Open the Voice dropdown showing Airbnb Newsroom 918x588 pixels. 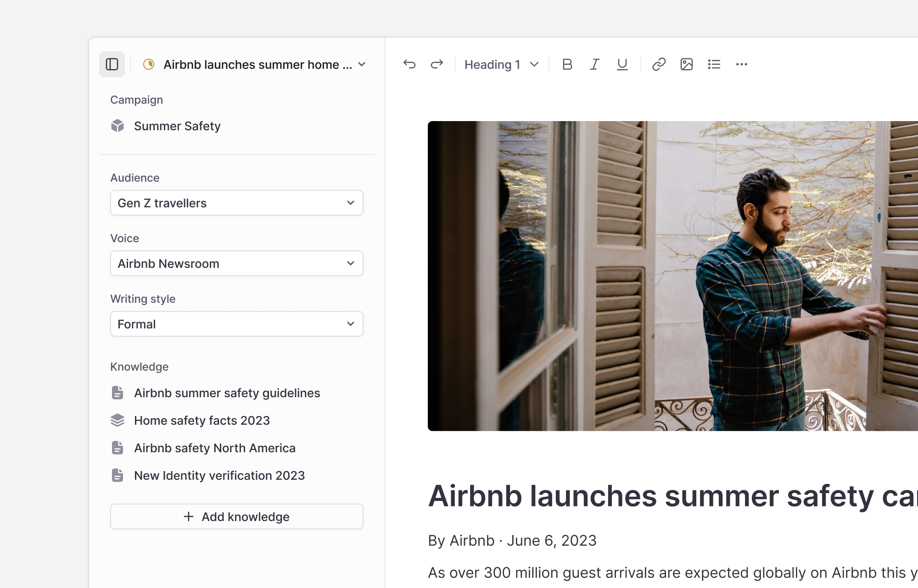click(x=237, y=263)
